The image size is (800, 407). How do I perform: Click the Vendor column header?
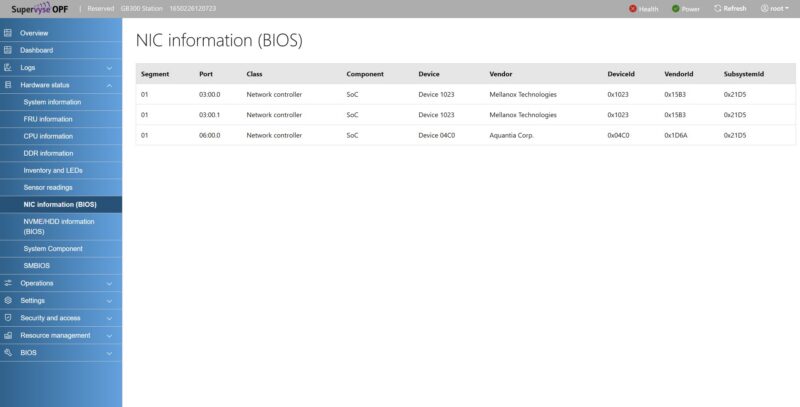coord(501,74)
